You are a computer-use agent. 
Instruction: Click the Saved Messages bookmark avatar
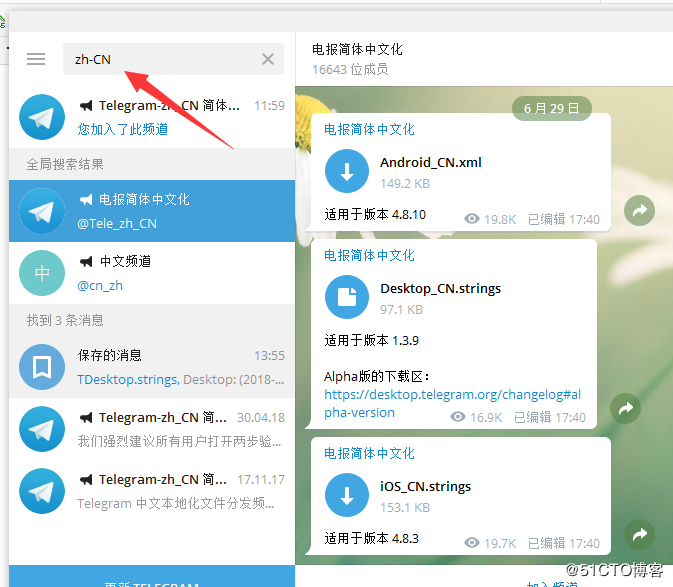(x=42, y=367)
